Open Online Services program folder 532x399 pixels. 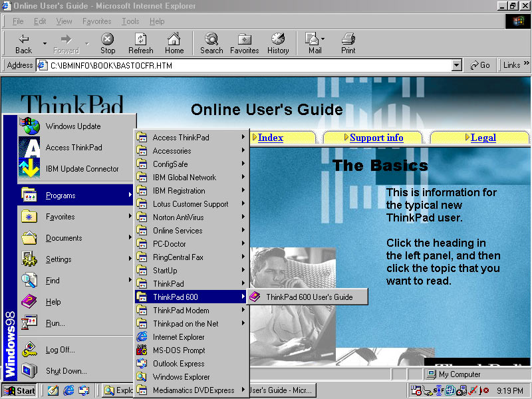pyautogui.click(x=192, y=230)
